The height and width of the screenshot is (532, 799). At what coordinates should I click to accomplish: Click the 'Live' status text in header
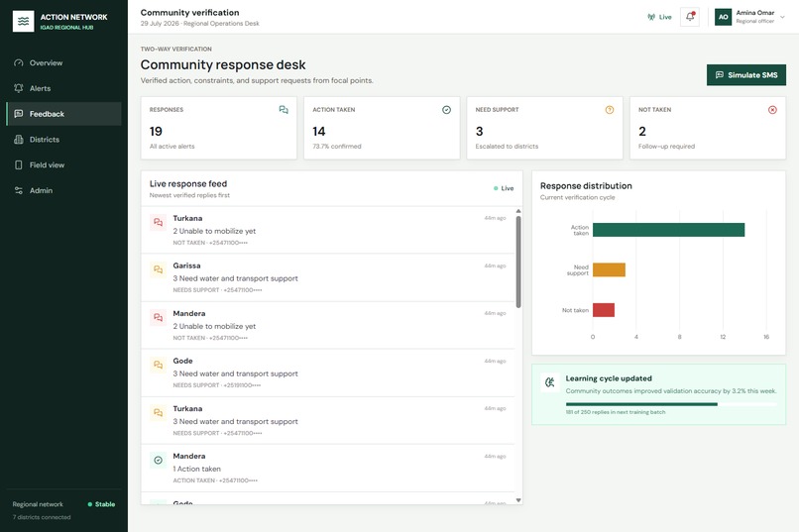(x=665, y=17)
